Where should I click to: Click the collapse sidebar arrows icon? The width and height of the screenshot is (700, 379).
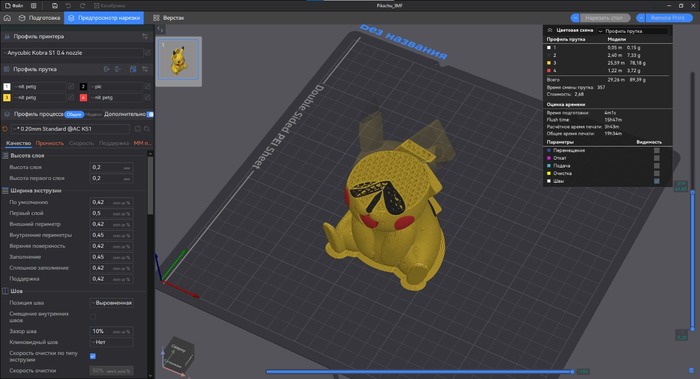click(x=160, y=29)
